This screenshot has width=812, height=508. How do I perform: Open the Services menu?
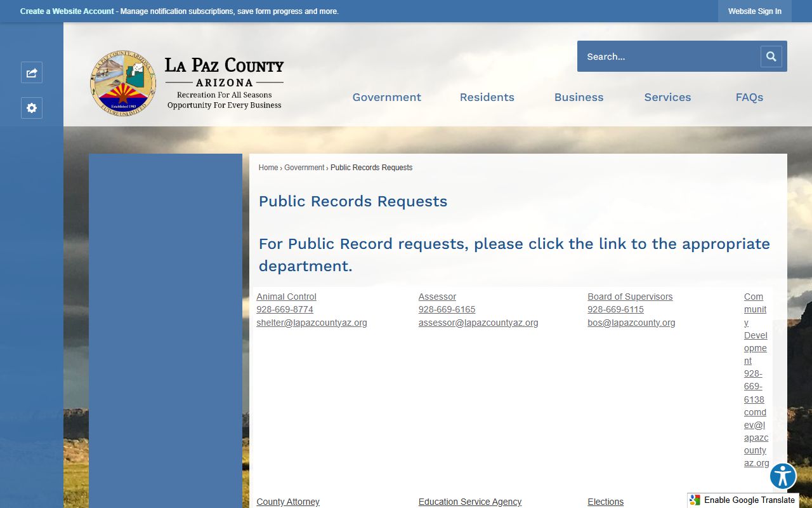point(667,97)
